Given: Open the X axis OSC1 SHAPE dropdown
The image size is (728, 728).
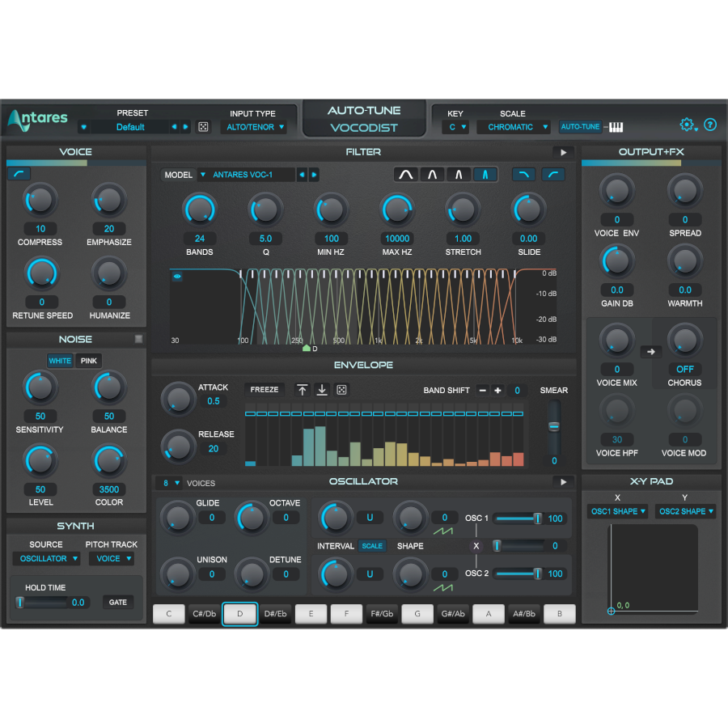Looking at the screenshot, I should coord(617,511).
